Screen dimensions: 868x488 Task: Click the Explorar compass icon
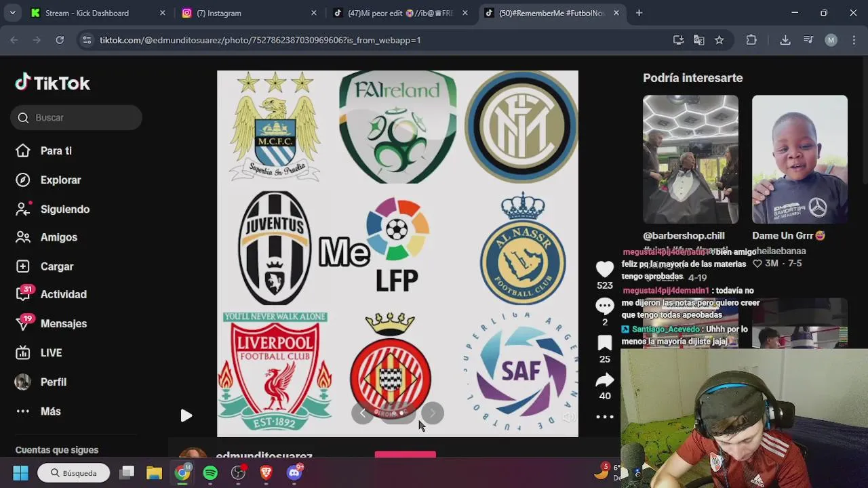point(23,180)
